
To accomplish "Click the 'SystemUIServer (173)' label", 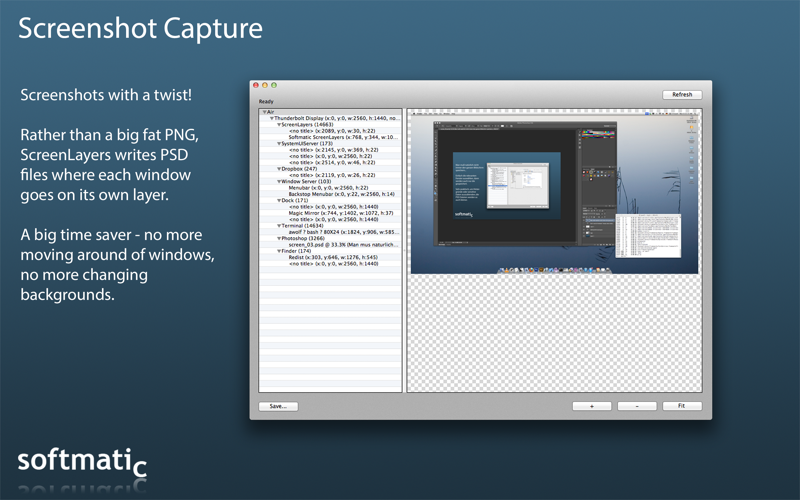I will [x=307, y=143].
